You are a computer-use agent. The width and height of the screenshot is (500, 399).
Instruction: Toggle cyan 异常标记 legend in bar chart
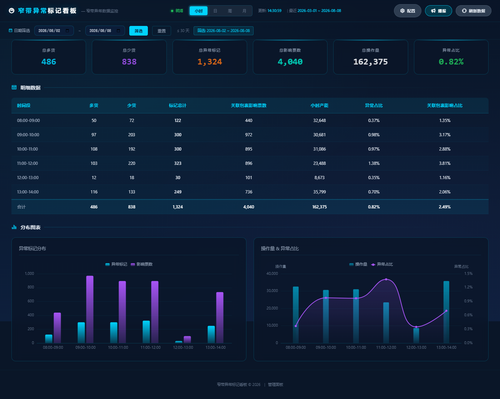pyautogui.click(x=116, y=264)
